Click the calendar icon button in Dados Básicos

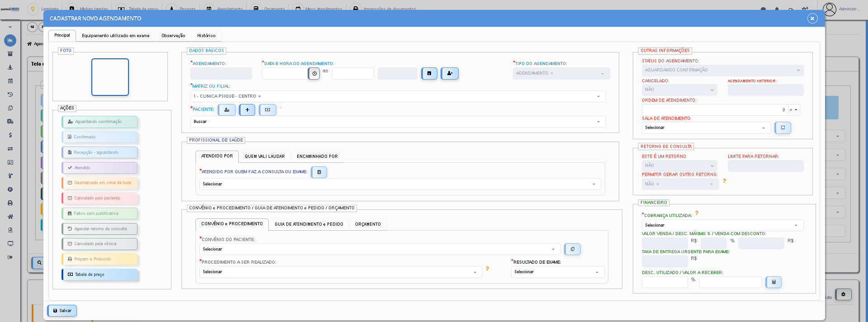[429, 73]
